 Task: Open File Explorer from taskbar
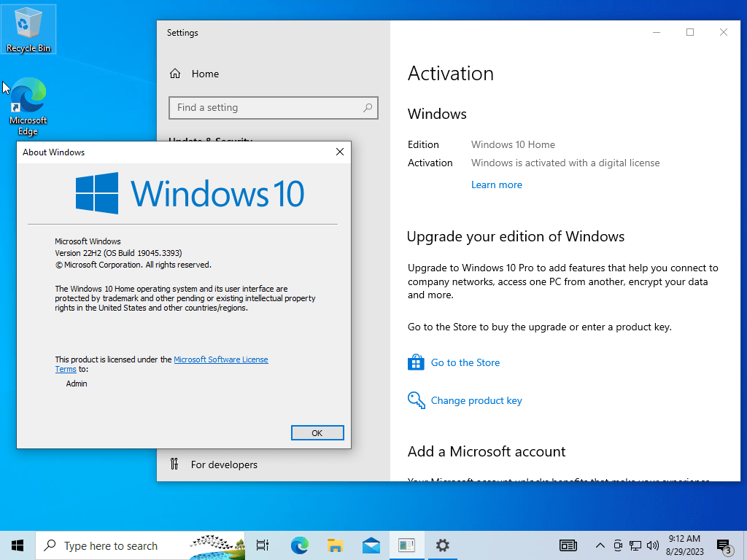point(336,545)
